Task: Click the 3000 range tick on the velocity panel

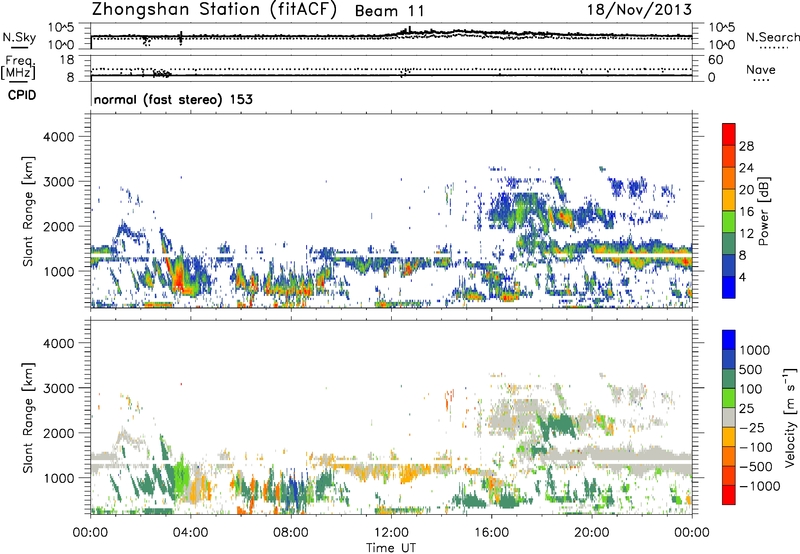Action: point(59,388)
